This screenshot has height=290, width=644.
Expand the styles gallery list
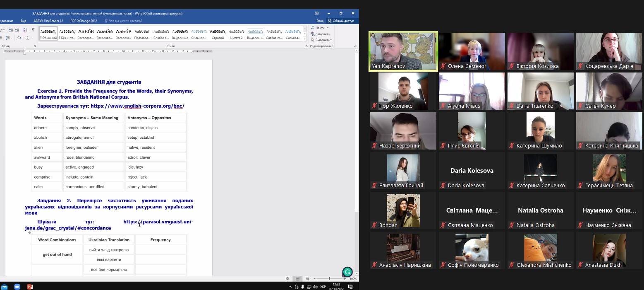305,39
